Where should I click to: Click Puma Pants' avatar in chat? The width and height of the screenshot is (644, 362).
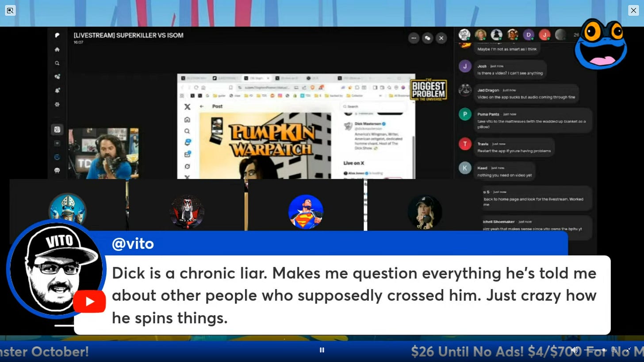(465, 114)
